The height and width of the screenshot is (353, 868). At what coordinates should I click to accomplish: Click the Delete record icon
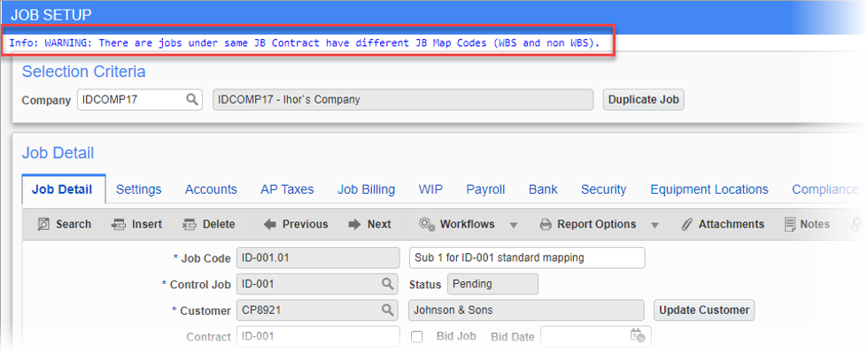(190, 225)
